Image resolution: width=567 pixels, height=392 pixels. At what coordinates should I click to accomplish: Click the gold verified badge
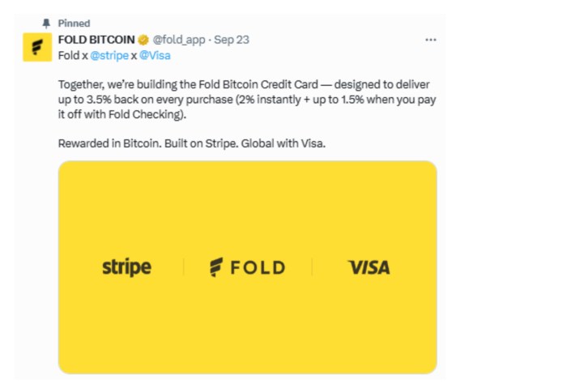click(143, 40)
